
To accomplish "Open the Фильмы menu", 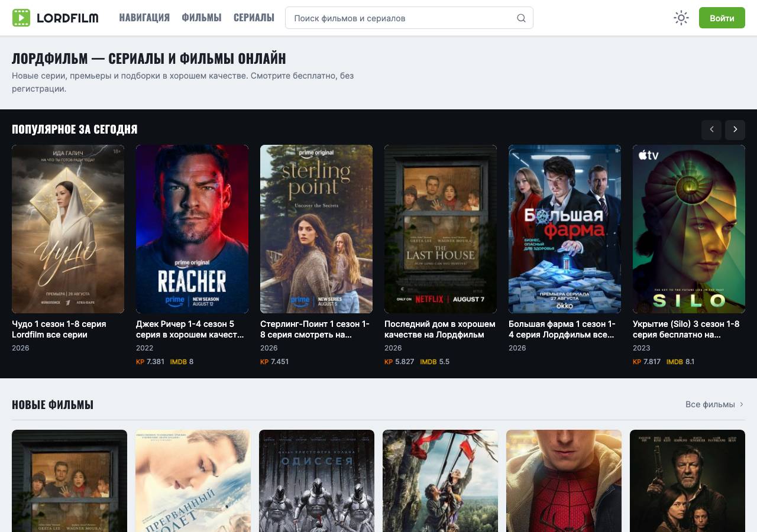I will tap(202, 18).
